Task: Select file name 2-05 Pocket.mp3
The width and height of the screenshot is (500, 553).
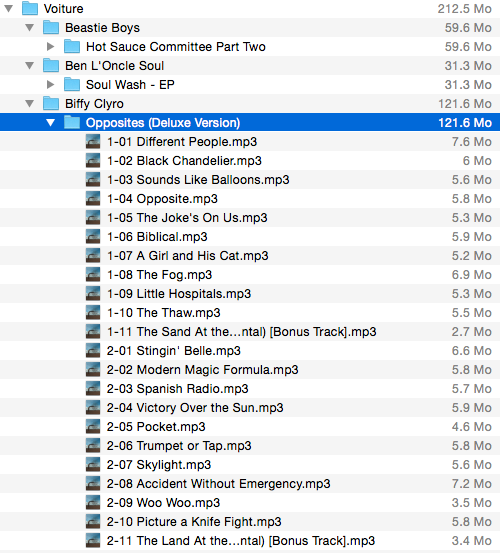Action: pos(156,427)
